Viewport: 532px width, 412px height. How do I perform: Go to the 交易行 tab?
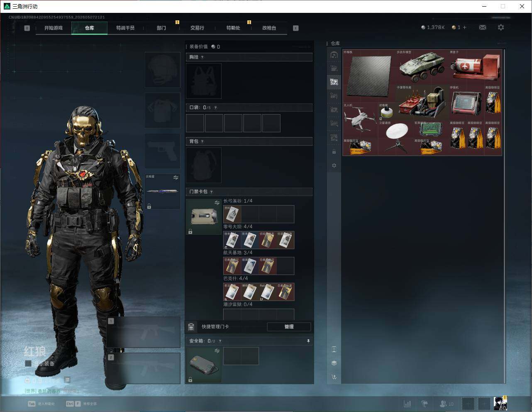pos(197,28)
